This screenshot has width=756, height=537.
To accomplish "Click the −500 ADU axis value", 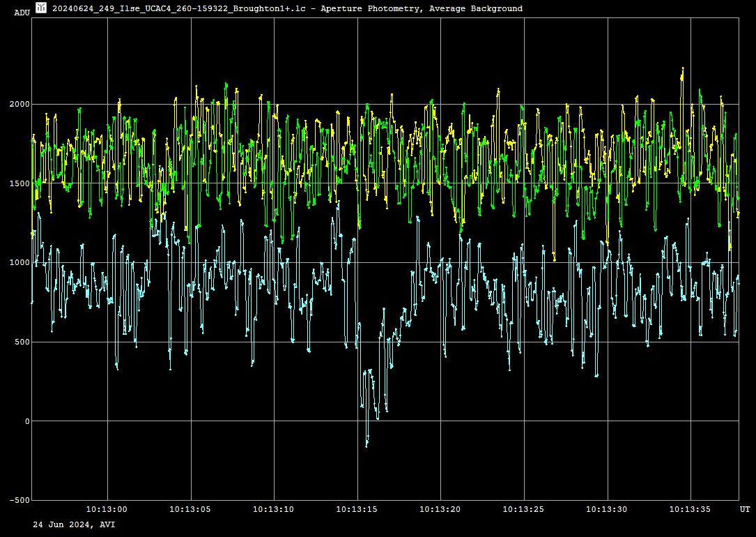I will [20, 500].
